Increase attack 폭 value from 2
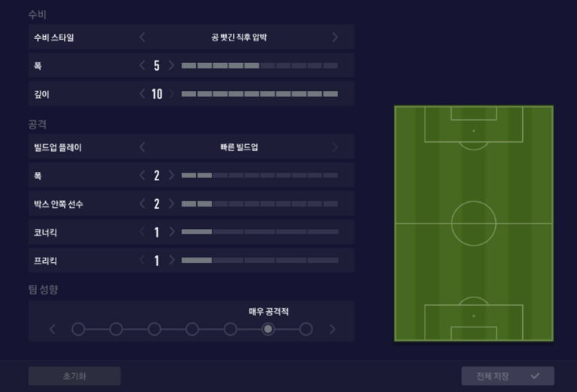577x392 pixels. pyautogui.click(x=171, y=175)
